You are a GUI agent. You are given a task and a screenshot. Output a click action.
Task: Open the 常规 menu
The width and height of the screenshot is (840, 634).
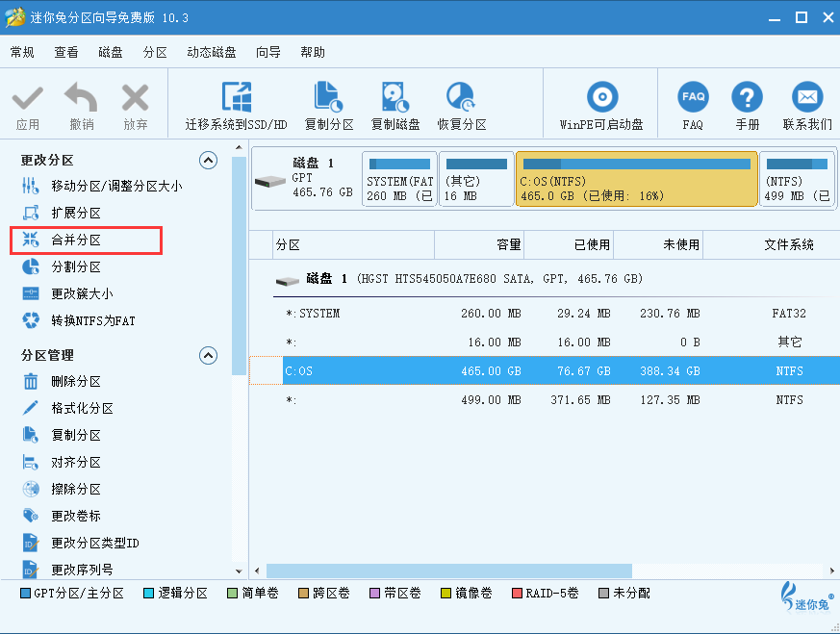22,52
